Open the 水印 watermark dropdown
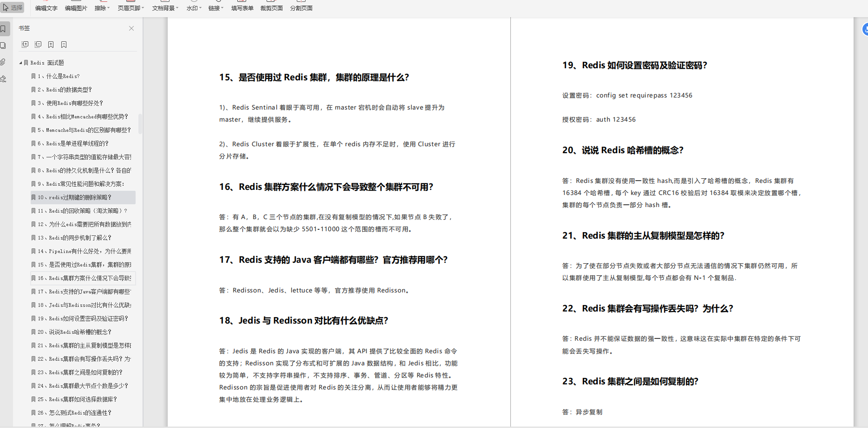This screenshot has height=428, width=868. click(x=194, y=8)
